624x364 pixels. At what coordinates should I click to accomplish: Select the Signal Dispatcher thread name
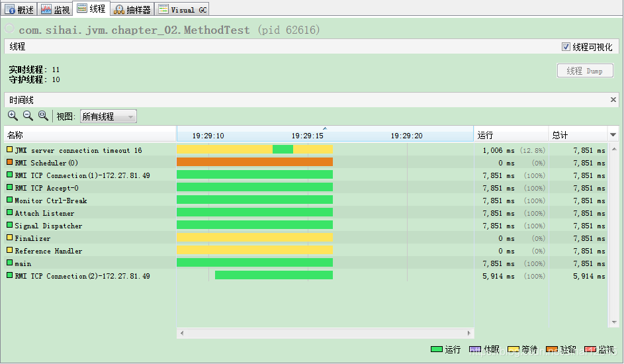coord(48,226)
